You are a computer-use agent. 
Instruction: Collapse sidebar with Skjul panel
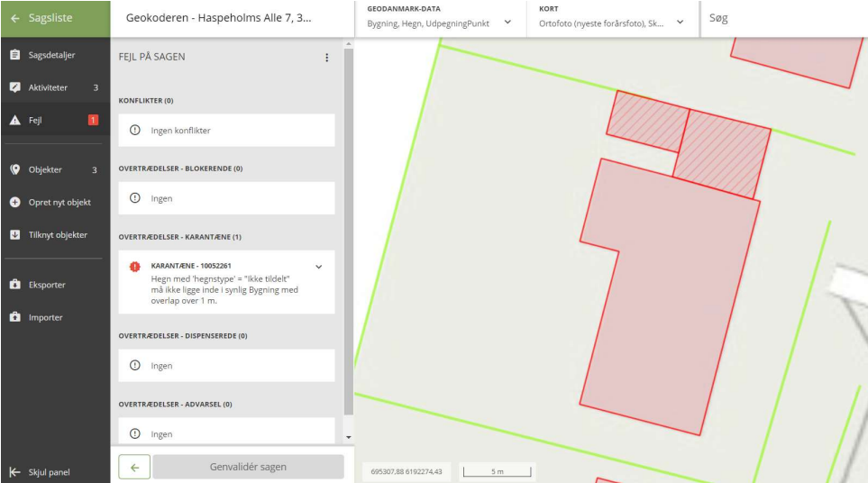point(41,472)
